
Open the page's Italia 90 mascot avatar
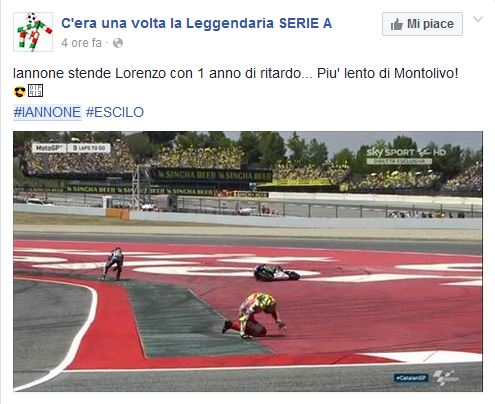point(33,32)
